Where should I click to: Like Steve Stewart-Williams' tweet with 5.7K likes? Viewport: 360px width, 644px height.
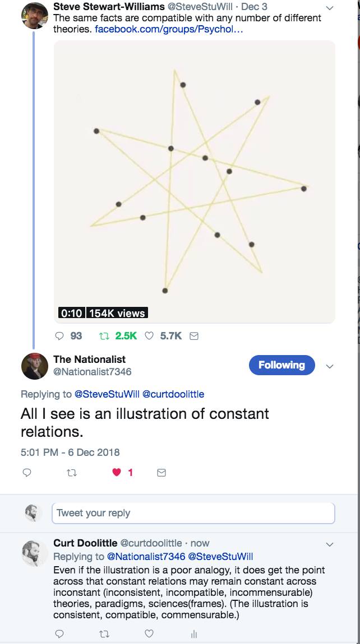click(149, 336)
